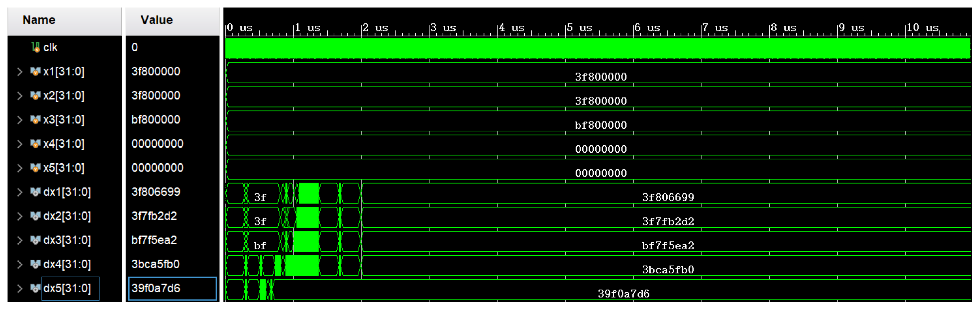Click the 2 us timeline marker

tap(375, 28)
